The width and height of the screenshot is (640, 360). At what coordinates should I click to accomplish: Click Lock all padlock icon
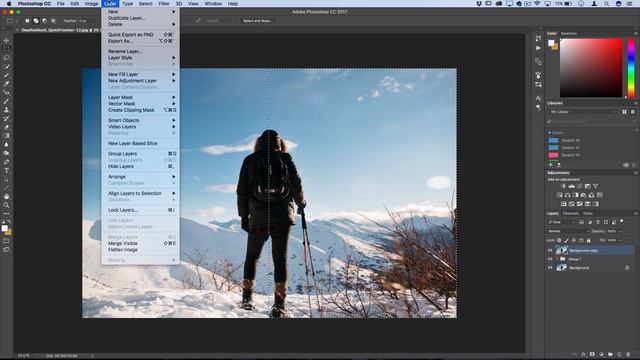[588, 240]
